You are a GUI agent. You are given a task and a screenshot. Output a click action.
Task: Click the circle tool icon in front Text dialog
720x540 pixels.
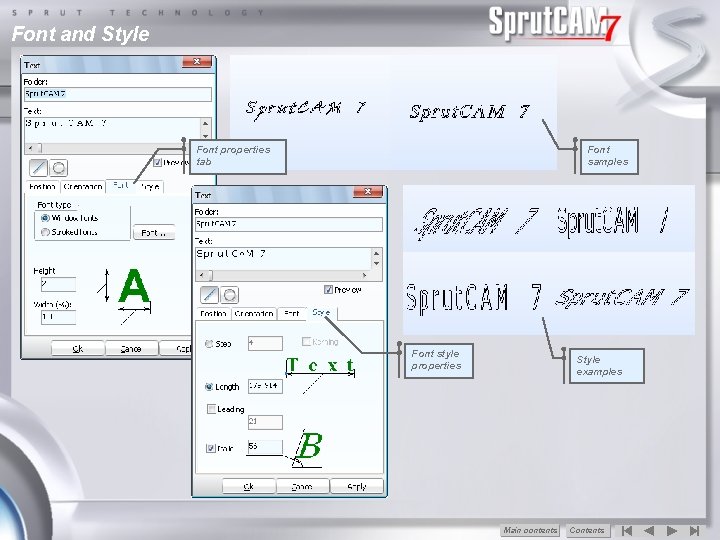tap(230, 295)
